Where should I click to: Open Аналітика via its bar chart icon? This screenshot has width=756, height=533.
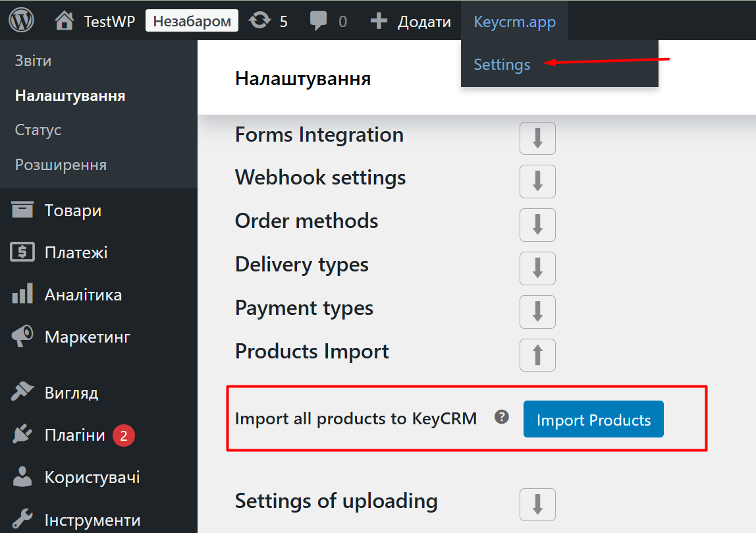22,295
